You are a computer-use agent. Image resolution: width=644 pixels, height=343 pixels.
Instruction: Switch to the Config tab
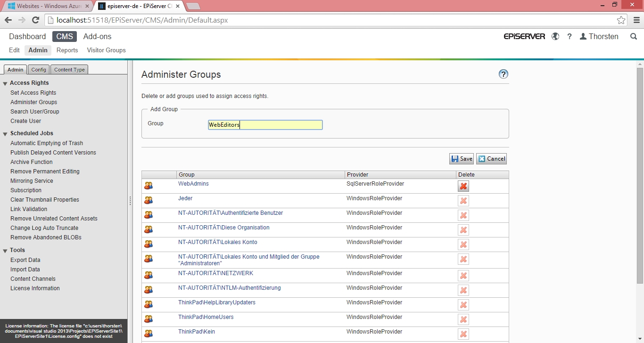(39, 70)
